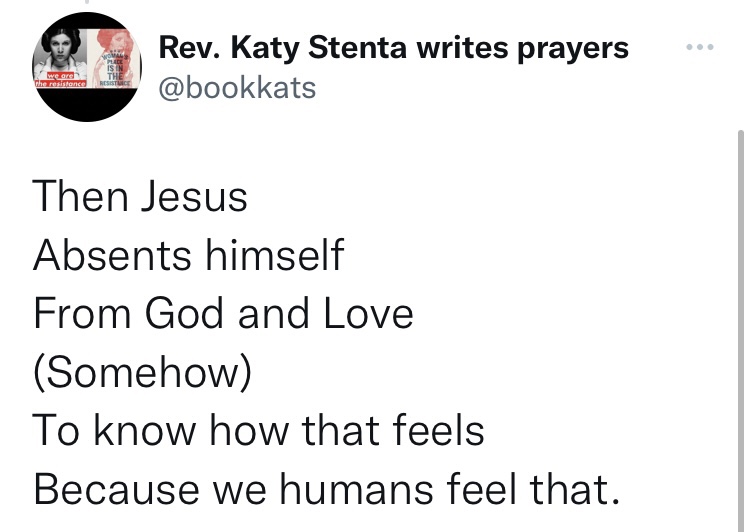The image size is (750, 532).
Task: Click the "From God and Love" line
Action: 223,314
